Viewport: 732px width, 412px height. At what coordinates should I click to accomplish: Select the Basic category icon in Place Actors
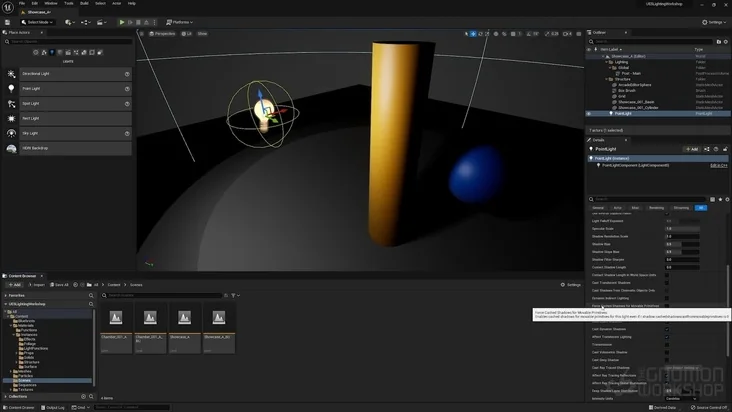tap(44, 52)
